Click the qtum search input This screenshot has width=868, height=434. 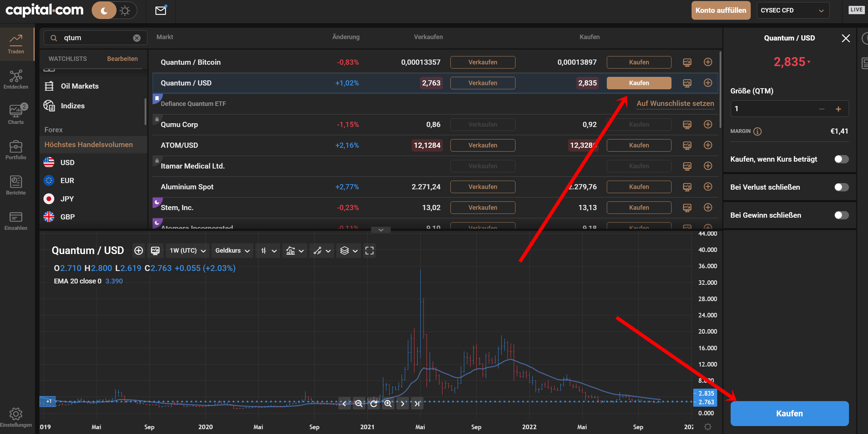pyautogui.click(x=95, y=38)
